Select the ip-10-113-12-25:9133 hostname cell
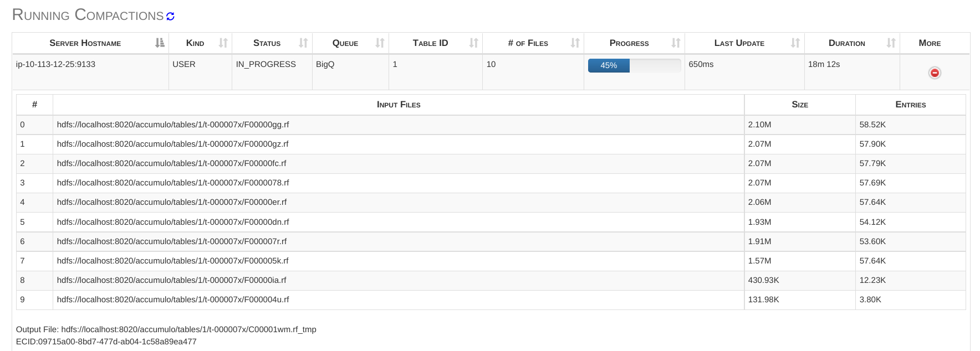Viewport: 980px width, 351px height. [55, 64]
